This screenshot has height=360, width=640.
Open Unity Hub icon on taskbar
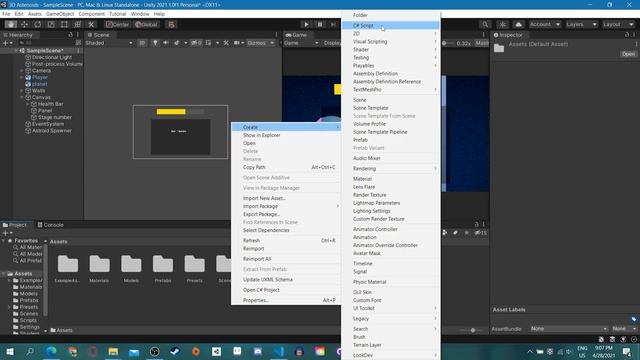pos(216,351)
